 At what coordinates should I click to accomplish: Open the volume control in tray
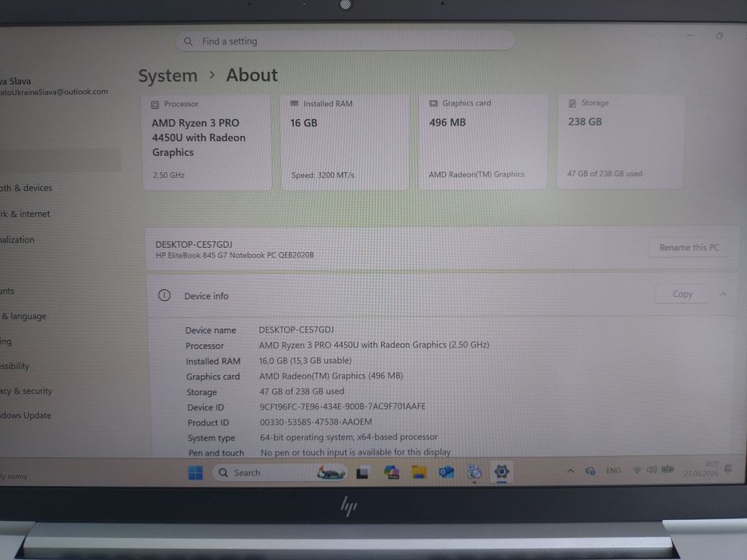[x=652, y=470]
